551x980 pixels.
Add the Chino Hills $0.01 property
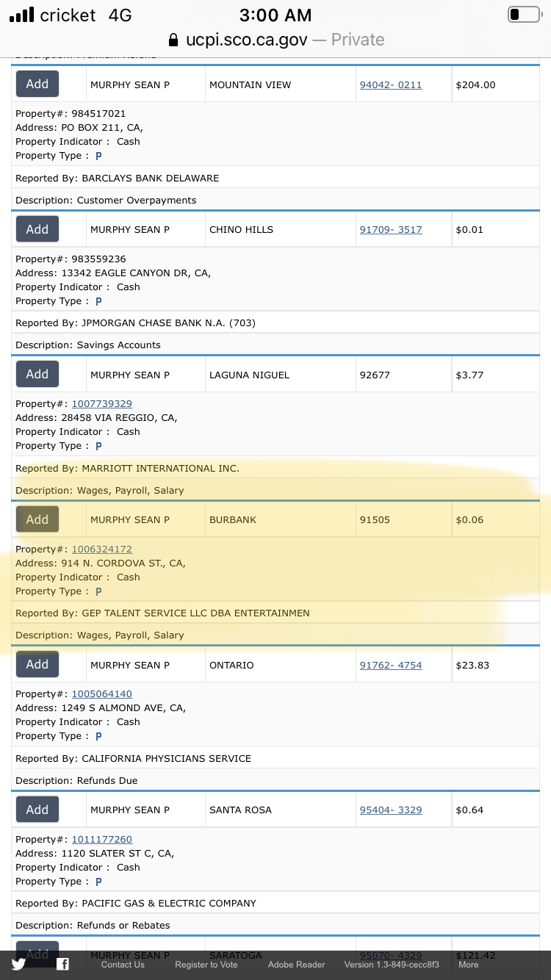tap(37, 229)
